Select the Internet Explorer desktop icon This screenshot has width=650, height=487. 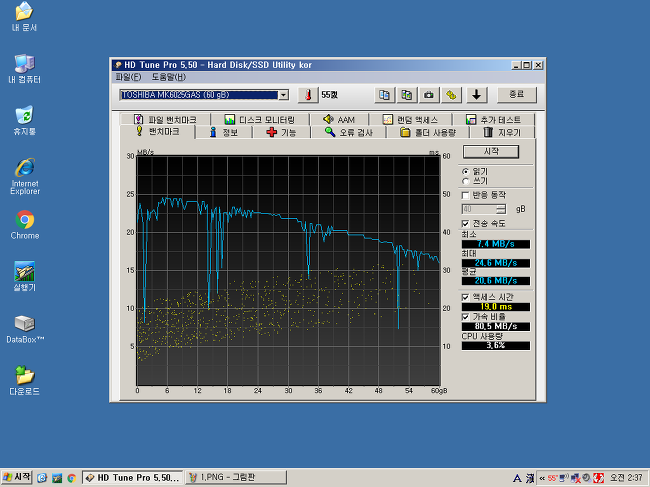click(25, 176)
